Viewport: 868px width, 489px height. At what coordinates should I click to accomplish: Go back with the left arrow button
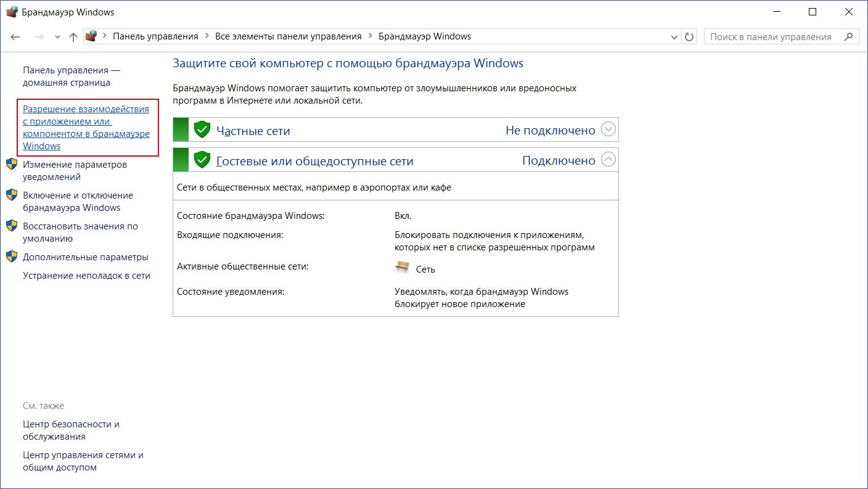15,37
